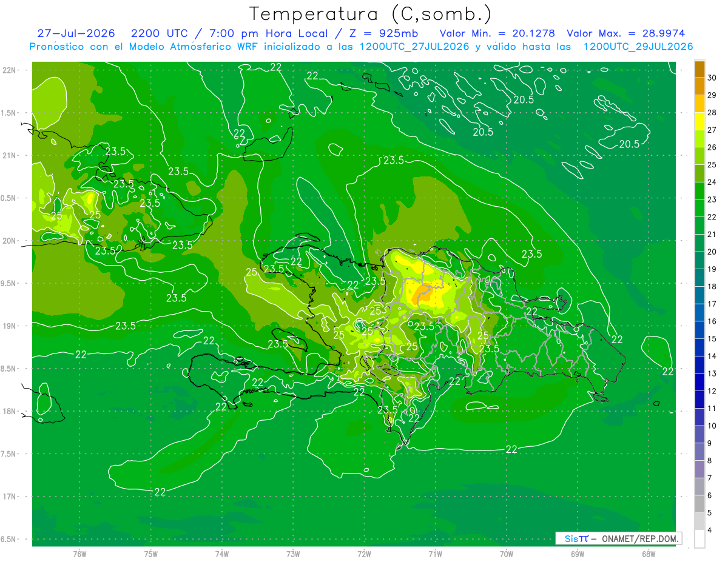Click the legend value 10

pos(712,426)
